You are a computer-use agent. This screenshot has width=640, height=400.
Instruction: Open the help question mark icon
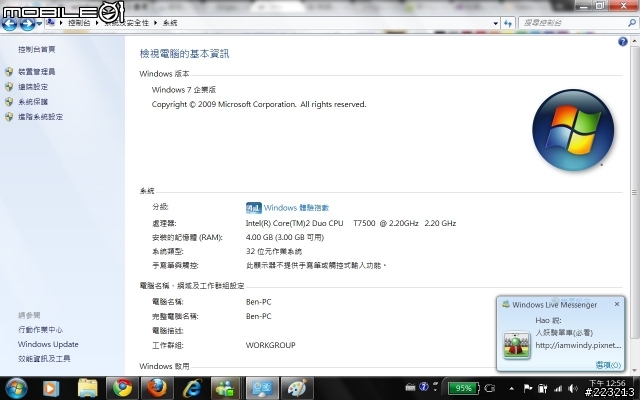(x=622, y=42)
